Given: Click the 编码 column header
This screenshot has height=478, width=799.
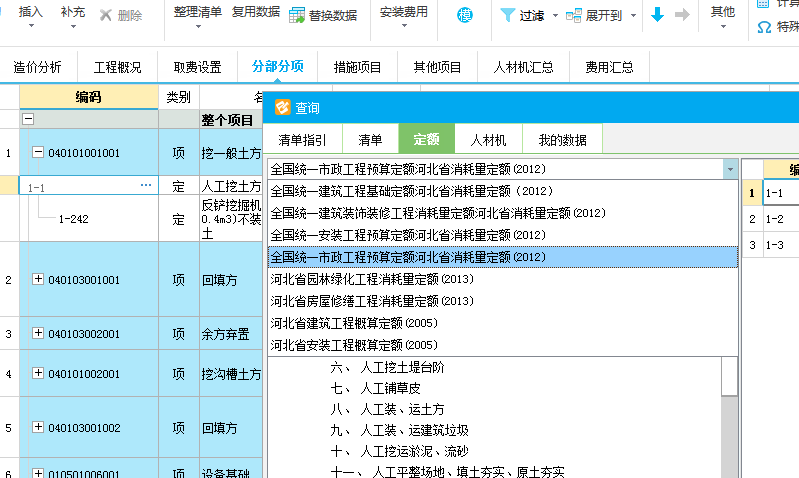Looking at the screenshot, I should [89, 97].
